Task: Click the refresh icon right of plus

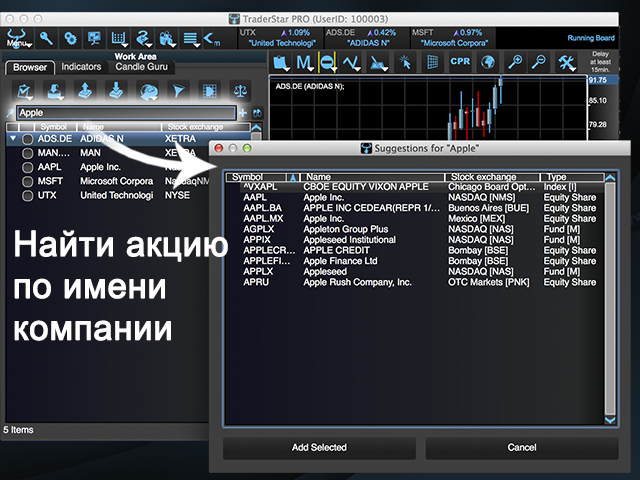Action: click(257, 113)
